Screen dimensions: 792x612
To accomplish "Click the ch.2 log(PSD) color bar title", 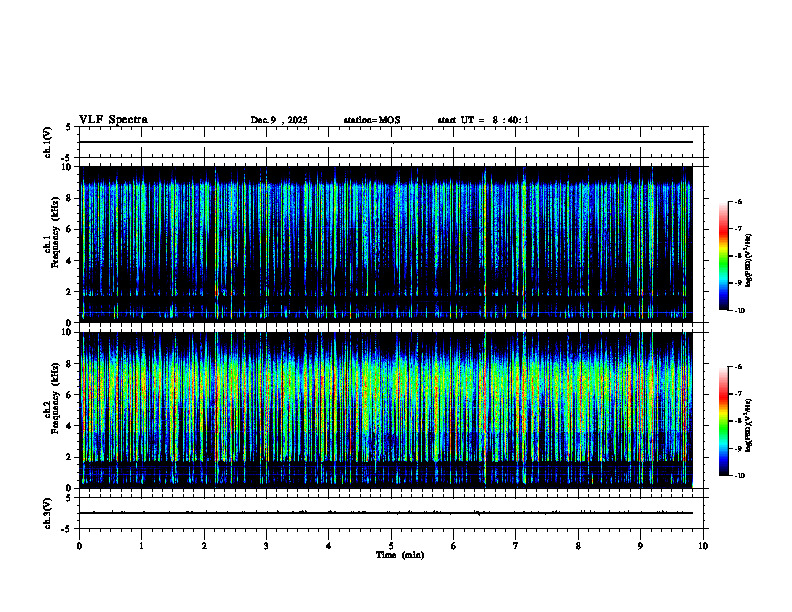I will 749,426.
